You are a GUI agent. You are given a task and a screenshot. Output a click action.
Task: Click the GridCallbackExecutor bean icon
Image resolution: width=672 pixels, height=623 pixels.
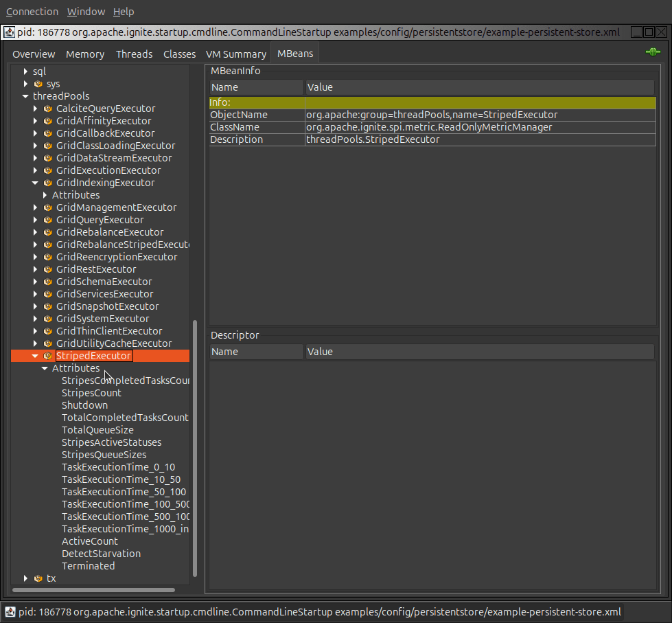pyautogui.click(x=48, y=133)
